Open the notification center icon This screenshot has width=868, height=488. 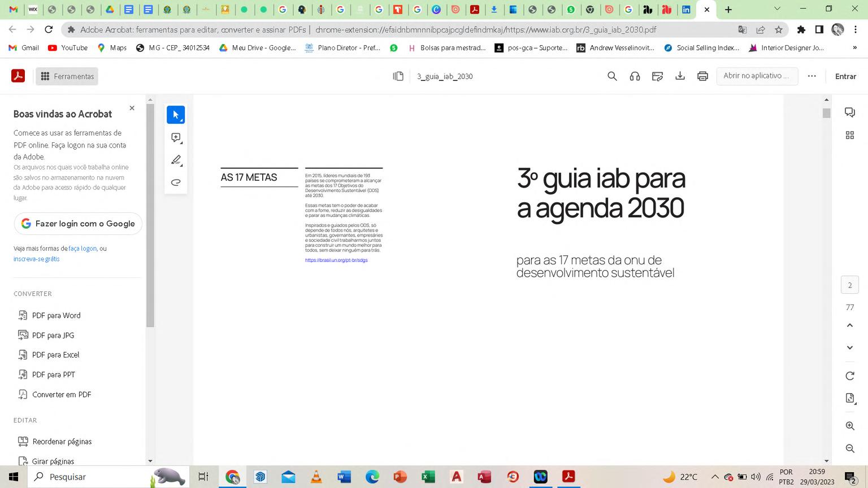click(x=850, y=477)
